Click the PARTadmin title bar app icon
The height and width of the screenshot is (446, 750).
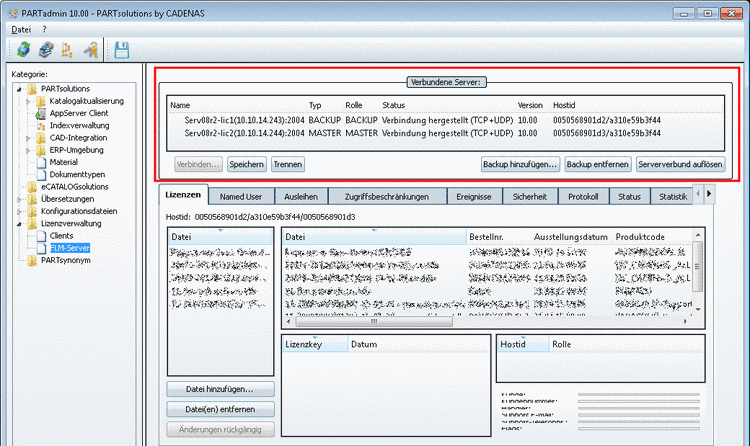pos(13,13)
